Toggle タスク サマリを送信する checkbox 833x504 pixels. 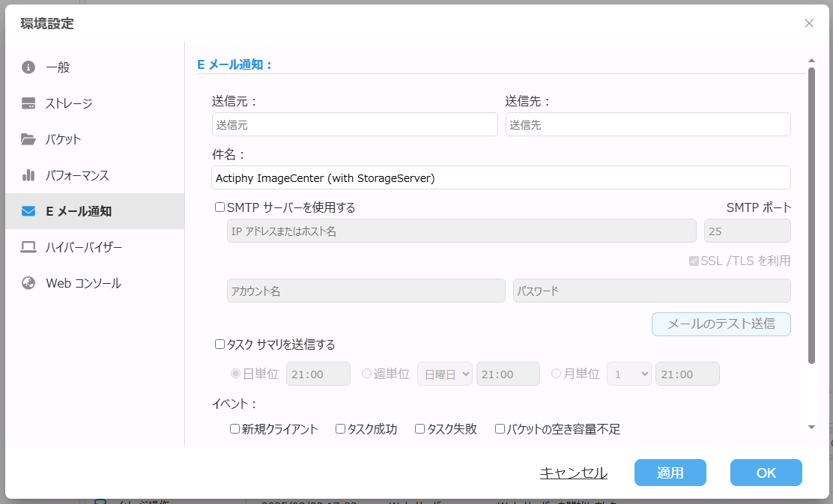(220, 344)
